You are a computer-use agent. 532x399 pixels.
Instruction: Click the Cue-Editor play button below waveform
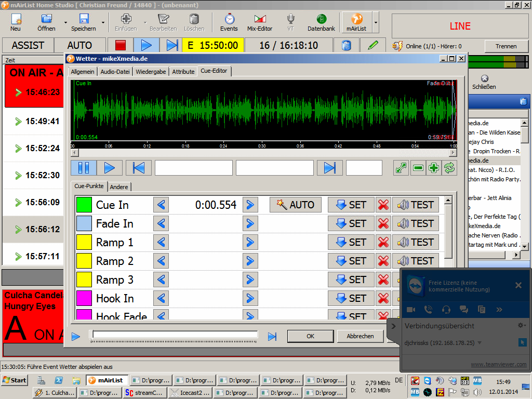point(109,168)
